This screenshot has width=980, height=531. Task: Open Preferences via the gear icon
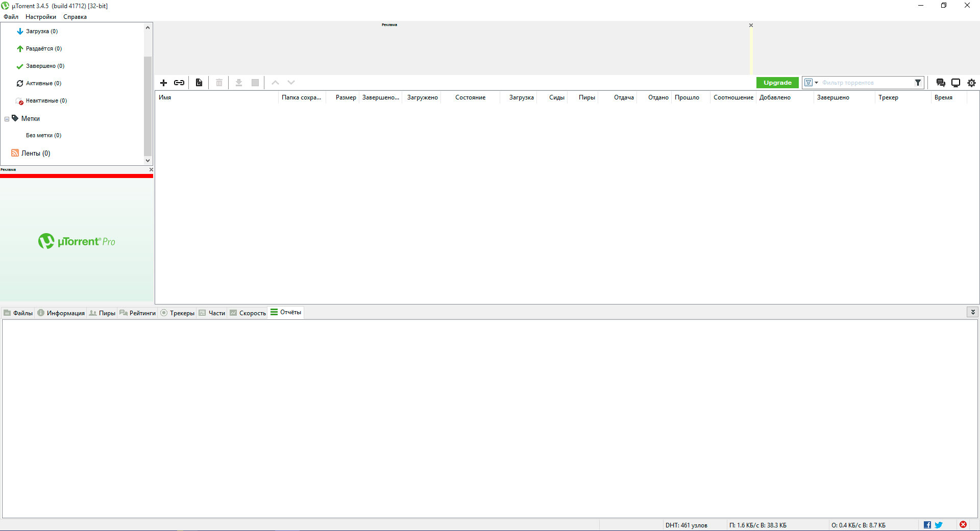click(x=971, y=83)
